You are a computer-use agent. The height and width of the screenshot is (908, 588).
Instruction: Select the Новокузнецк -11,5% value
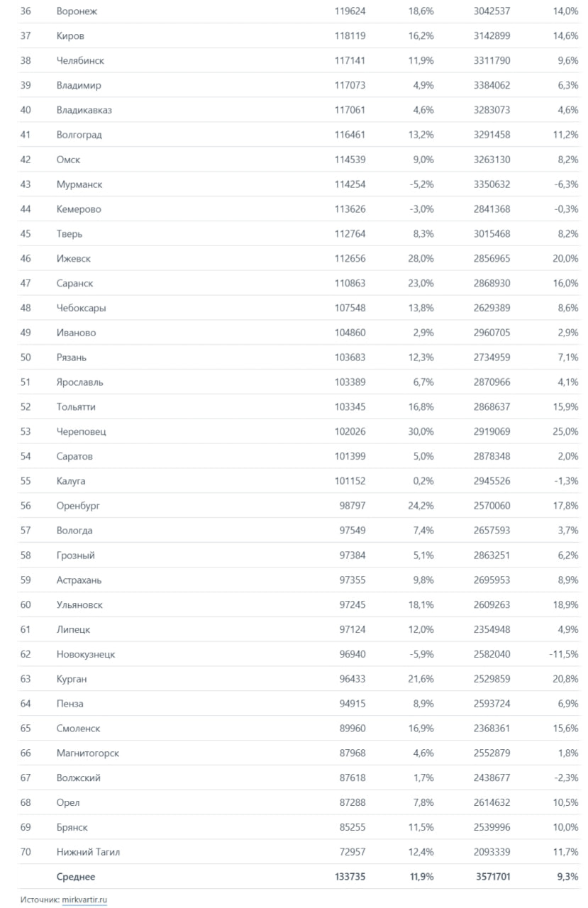point(563,654)
